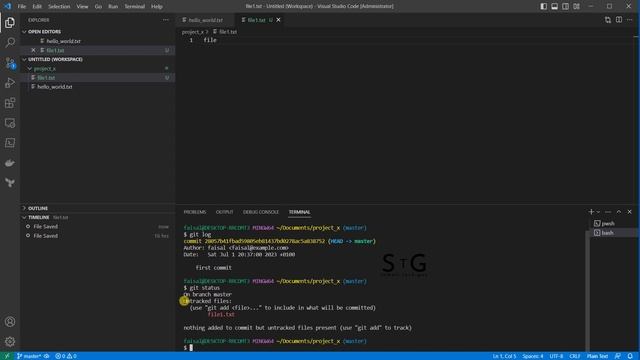This screenshot has height=360, width=640.
Task: Open editor more actions ellipsis
Action: pos(630,20)
